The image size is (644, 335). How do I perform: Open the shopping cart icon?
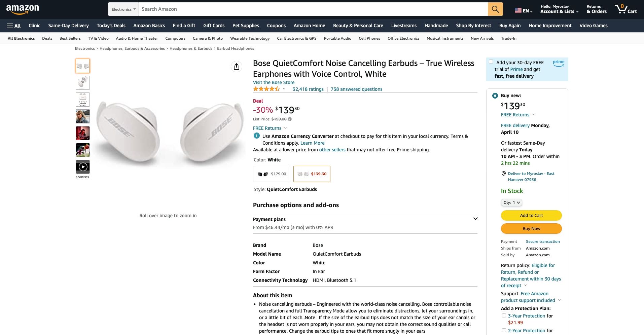(x=626, y=9)
